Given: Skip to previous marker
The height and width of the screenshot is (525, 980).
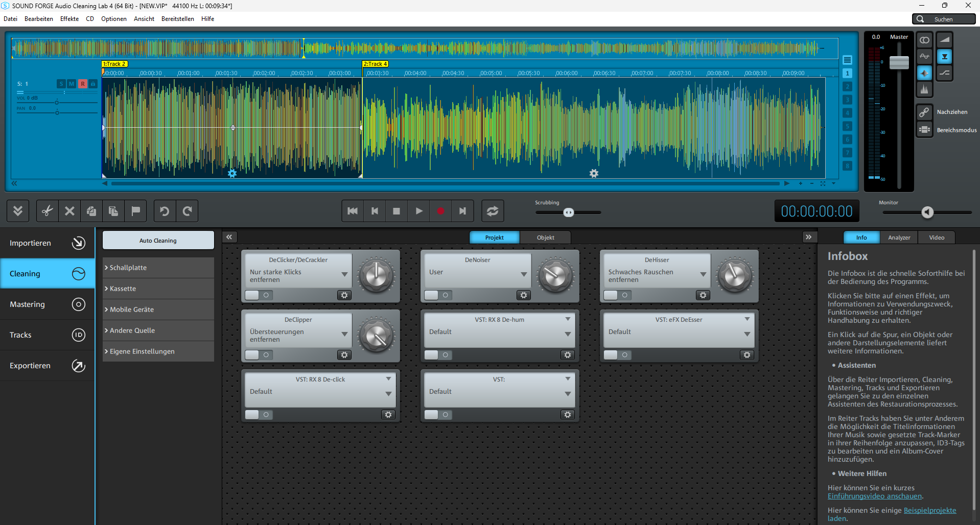Looking at the screenshot, I should coord(375,211).
